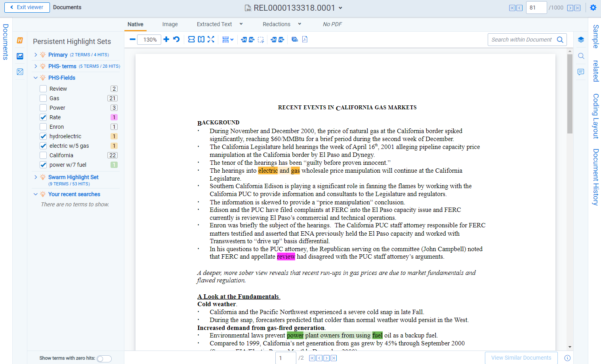Screen dimensions: 601x364
Task: Open the Redactions tab dropdown arrow
Action: click(300, 24)
